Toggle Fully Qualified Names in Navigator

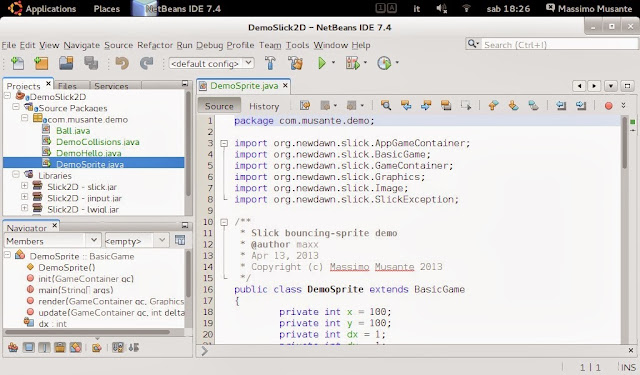96,348
